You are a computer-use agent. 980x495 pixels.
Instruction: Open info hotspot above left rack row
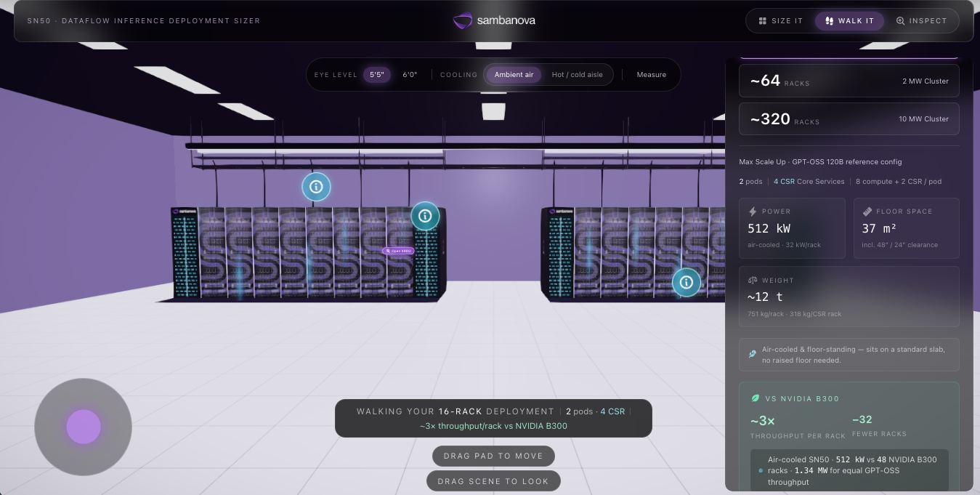tap(316, 187)
